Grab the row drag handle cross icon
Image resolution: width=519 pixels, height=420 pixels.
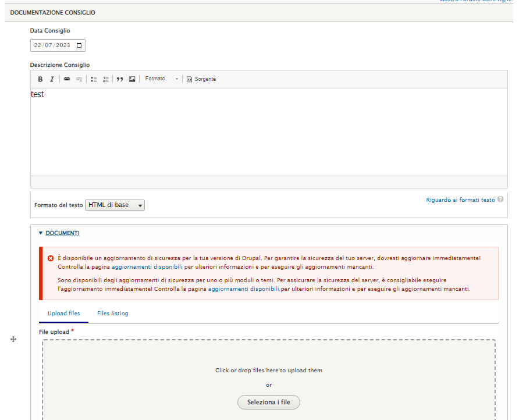pyautogui.click(x=13, y=339)
